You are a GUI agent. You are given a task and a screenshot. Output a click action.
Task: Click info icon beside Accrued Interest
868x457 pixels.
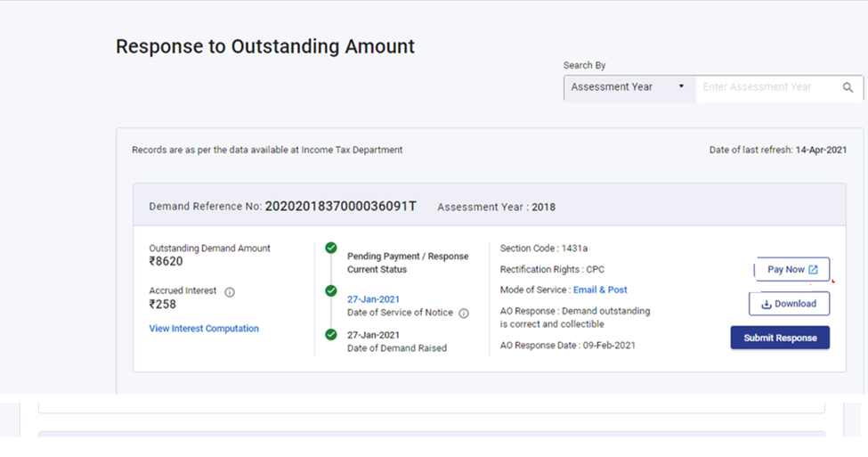(x=230, y=292)
